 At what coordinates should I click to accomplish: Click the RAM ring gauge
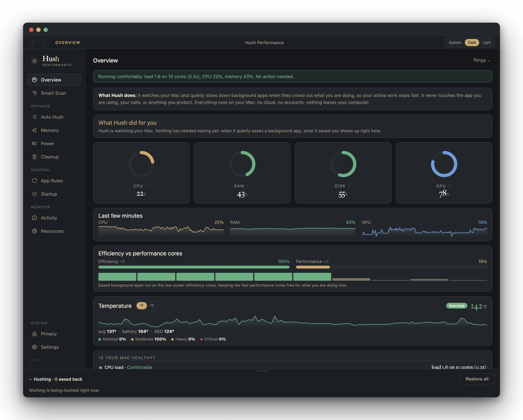(x=242, y=164)
